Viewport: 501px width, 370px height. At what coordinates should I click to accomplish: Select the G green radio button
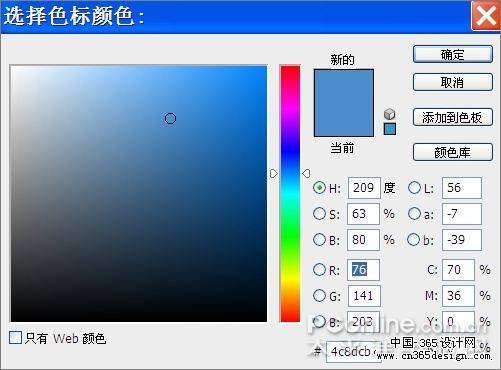click(x=319, y=295)
